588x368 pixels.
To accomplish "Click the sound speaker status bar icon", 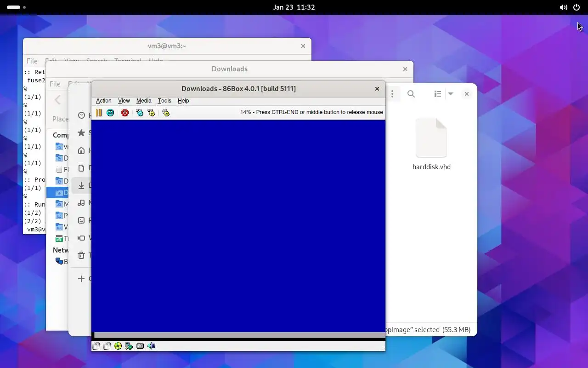I will (x=151, y=346).
